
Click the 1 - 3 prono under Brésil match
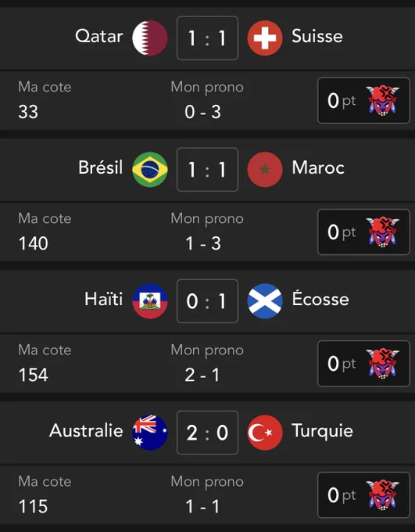(x=203, y=243)
